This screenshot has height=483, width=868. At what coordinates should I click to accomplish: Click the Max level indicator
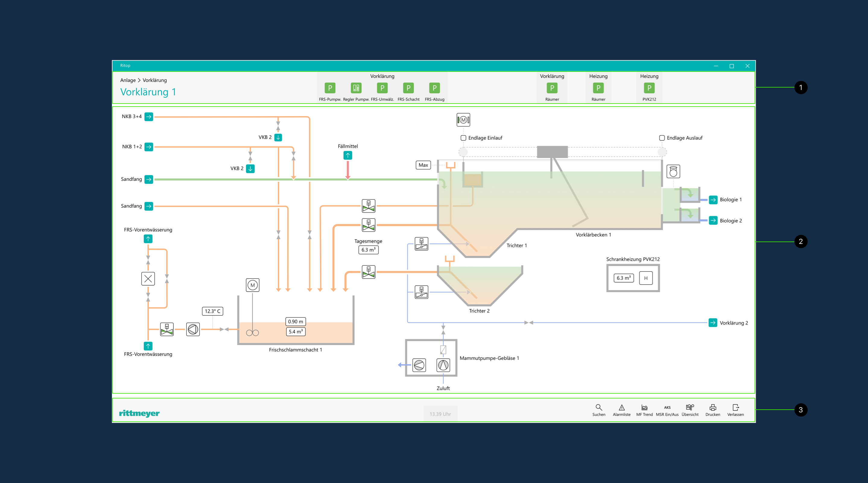tap(423, 165)
